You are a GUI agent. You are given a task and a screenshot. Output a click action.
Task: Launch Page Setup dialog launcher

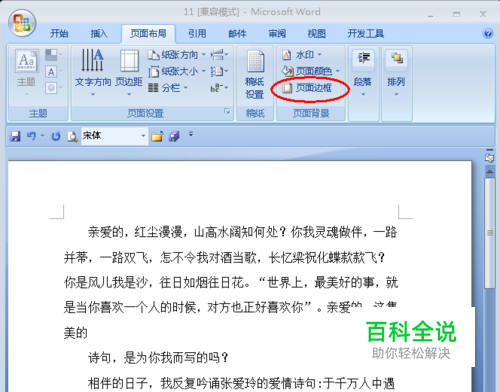227,112
